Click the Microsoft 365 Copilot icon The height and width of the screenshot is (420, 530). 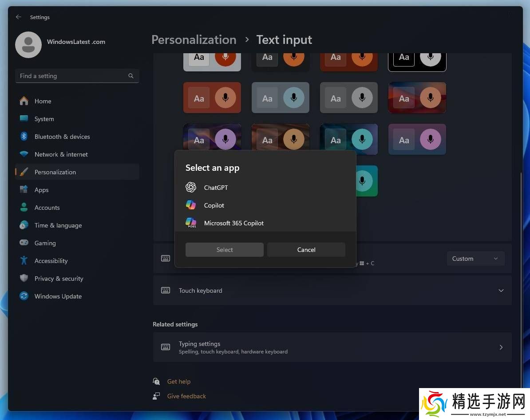191,223
